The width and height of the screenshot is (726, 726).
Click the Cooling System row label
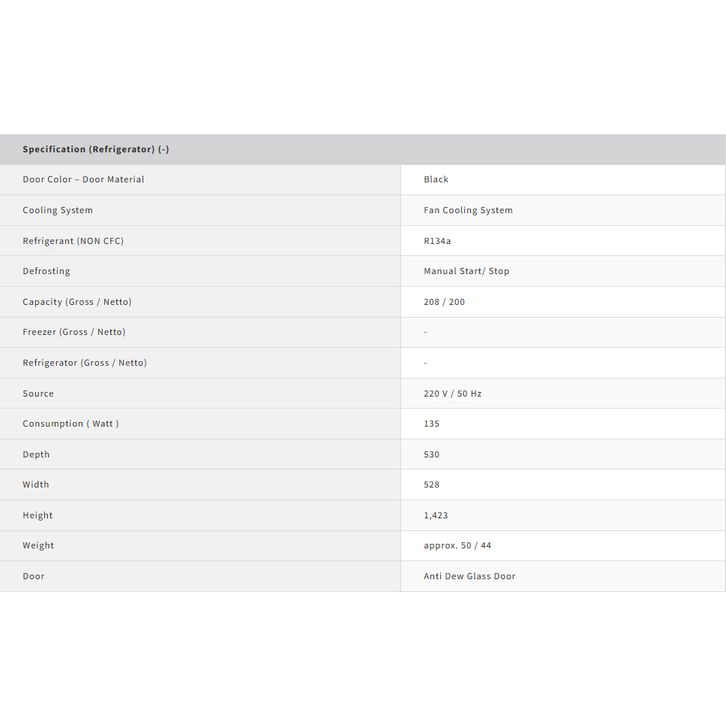[58, 211]
